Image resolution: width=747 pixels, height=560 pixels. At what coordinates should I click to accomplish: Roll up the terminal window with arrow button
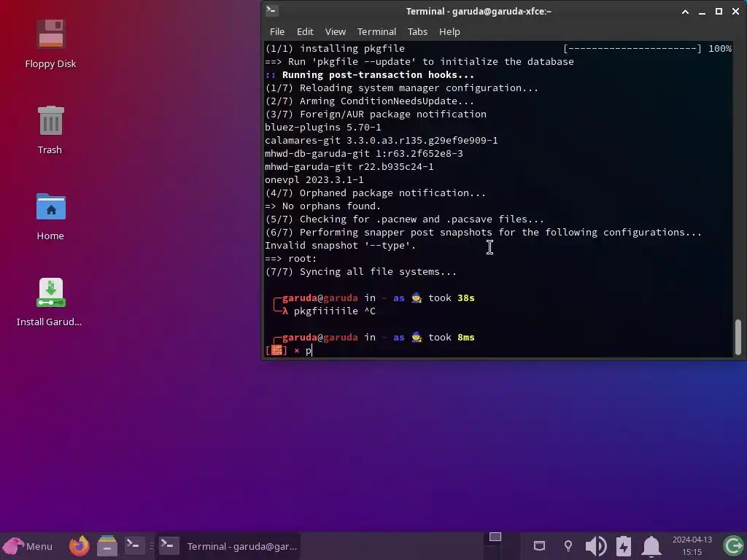pos(685,12)
